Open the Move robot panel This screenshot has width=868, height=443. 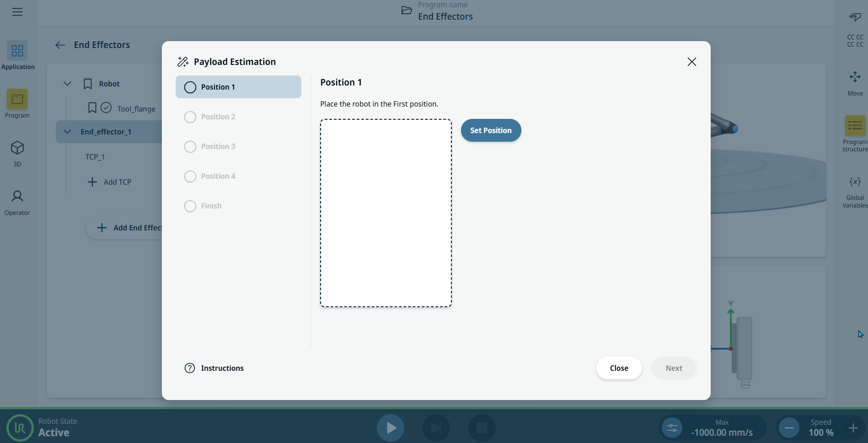[x=855, y=77]
